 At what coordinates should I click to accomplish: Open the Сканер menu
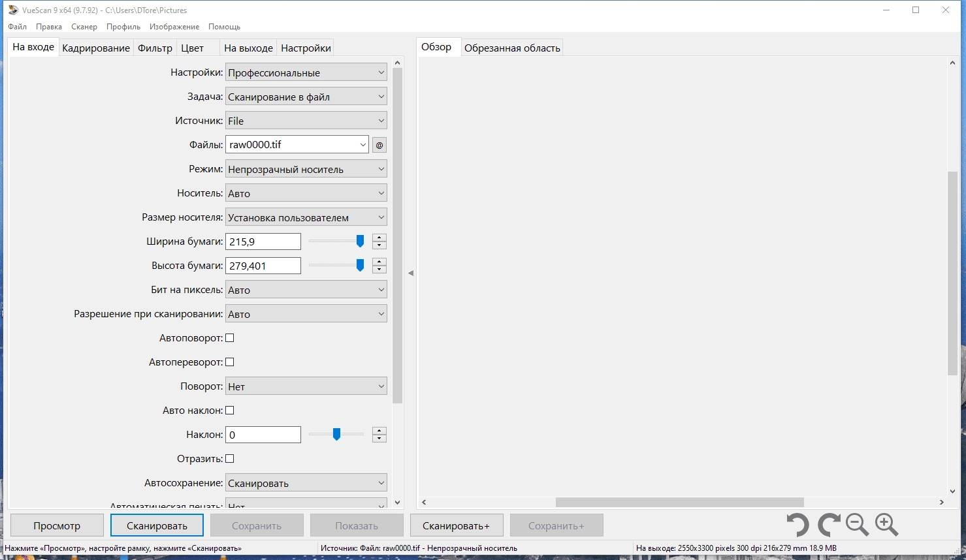point(84,27)
